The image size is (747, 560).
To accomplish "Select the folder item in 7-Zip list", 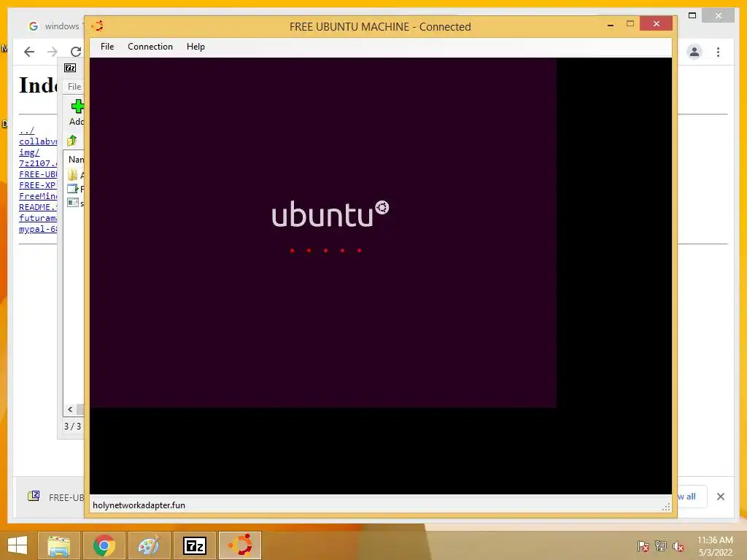I will click(72, 175).
